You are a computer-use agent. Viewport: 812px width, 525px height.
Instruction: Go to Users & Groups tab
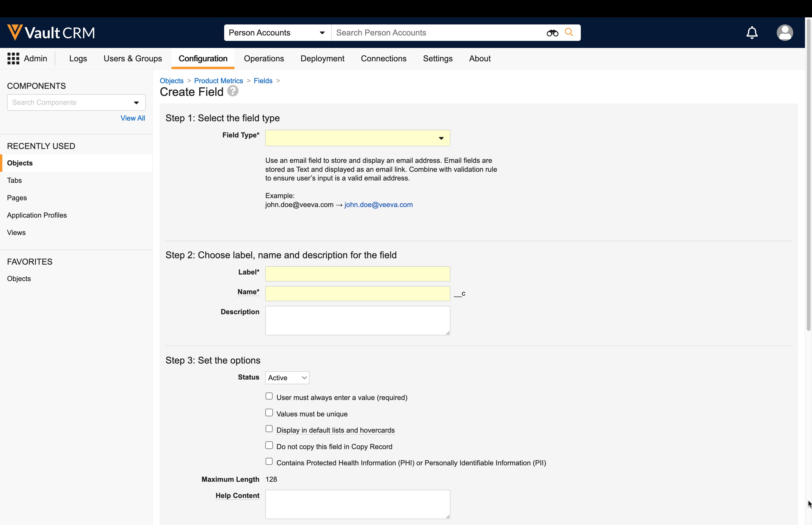133,59
